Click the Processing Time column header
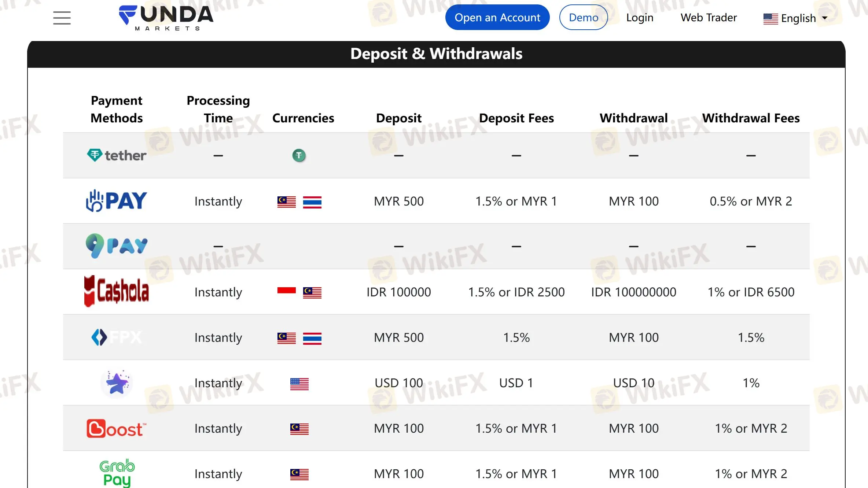 [x=218, y=109]
